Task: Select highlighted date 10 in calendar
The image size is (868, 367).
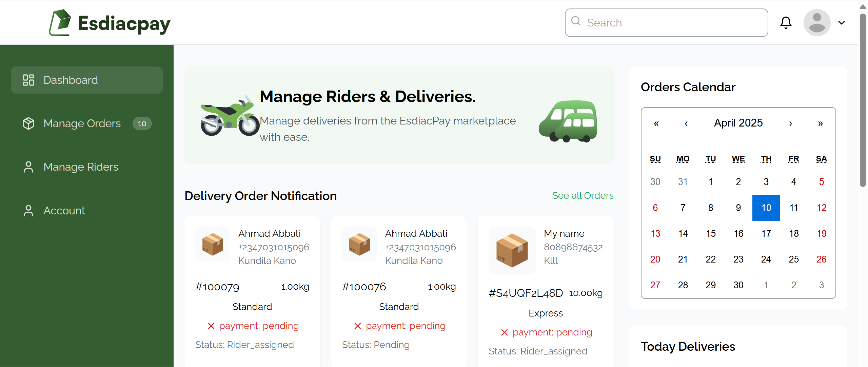Action: click(x=766, y=208)
